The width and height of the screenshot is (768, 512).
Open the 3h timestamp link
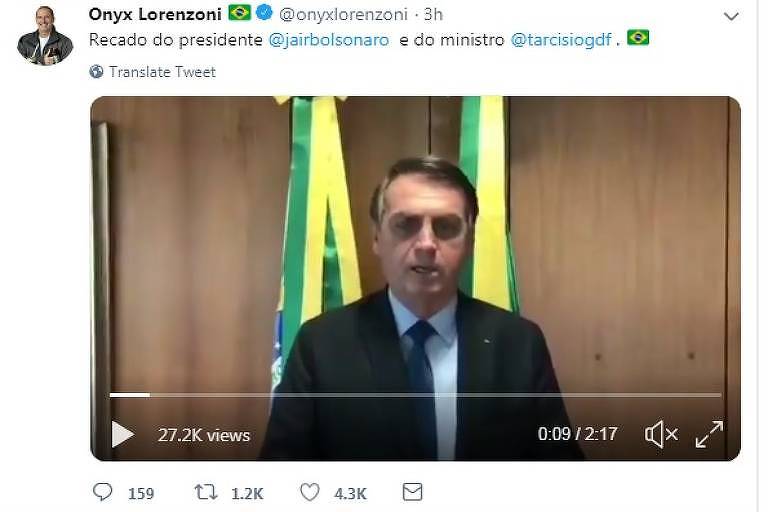433,15
